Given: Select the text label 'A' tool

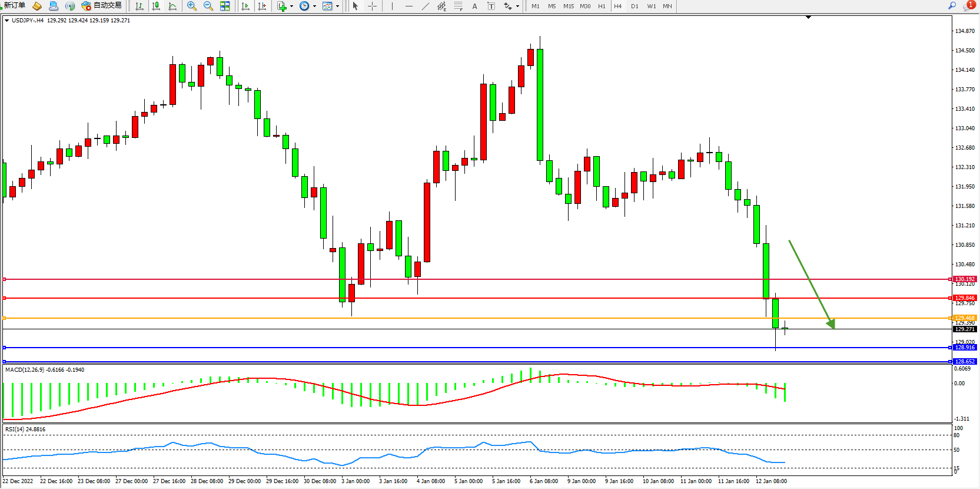Looking at the screenshot, I should (474, 6).
